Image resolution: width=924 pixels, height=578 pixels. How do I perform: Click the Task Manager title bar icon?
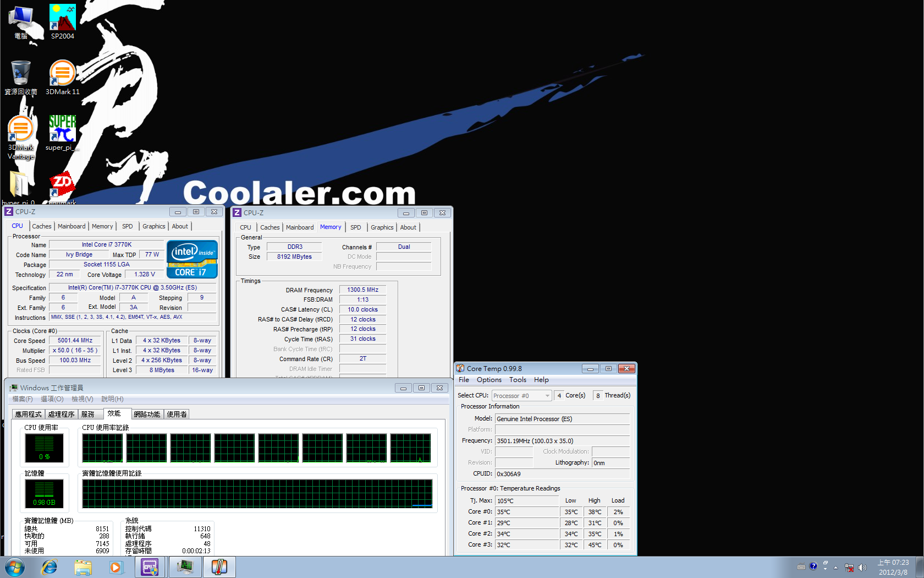tap(14, 388)
